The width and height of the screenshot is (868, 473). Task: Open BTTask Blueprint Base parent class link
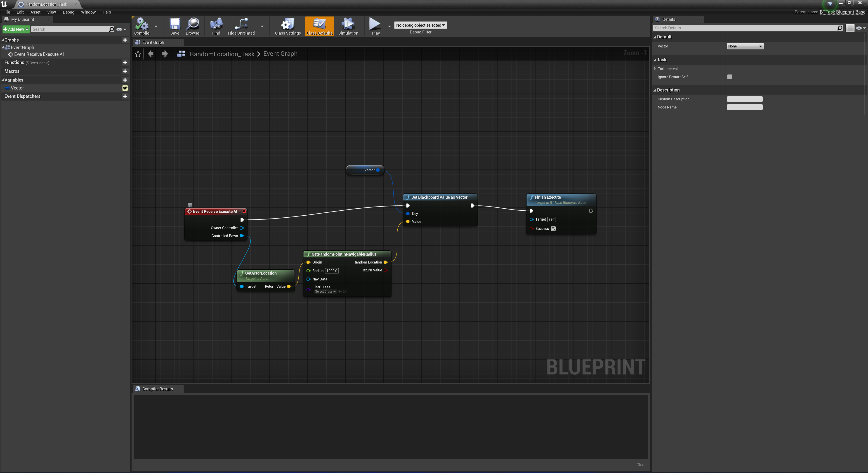tap(842, 12)
